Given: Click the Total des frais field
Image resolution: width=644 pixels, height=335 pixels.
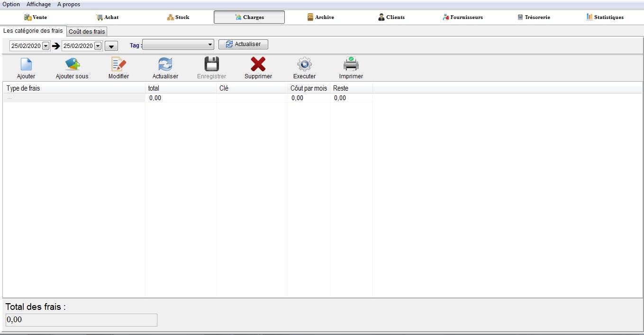Looking at the screenshot, I should tap(81, 320).
